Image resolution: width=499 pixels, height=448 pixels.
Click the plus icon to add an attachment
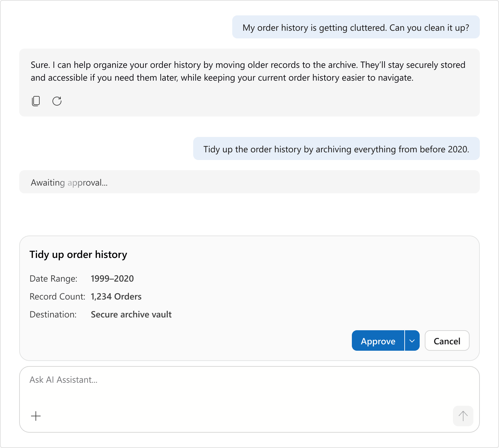pos(36,416)
